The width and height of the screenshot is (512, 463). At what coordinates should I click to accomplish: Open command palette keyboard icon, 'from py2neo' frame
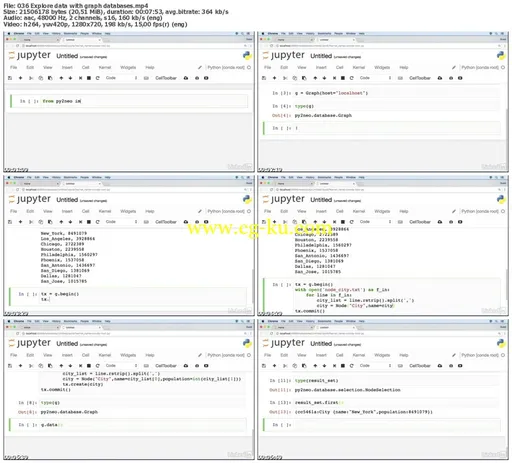tap(146, 78)
